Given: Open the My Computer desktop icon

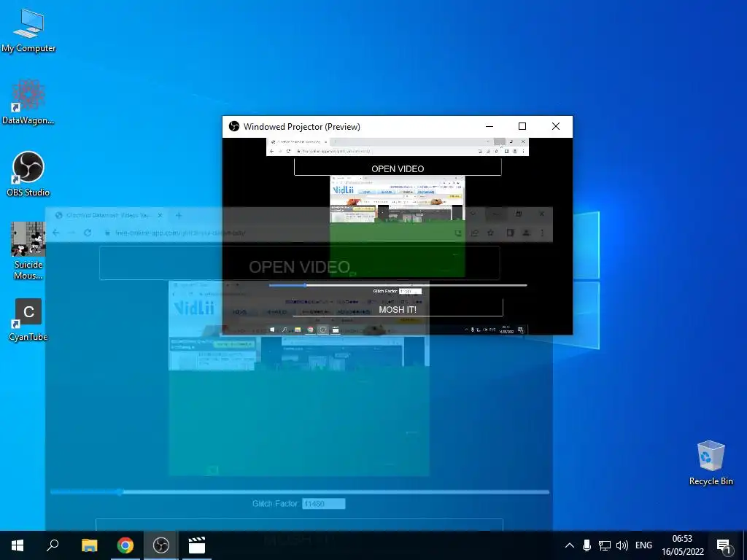Looking at the screenshot, I should pos(28,31).
